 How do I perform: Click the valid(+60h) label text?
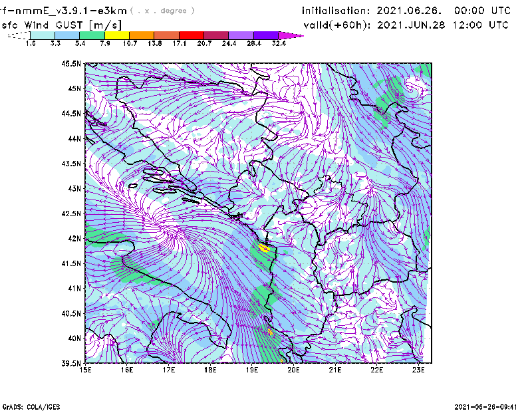coord(337,25)
